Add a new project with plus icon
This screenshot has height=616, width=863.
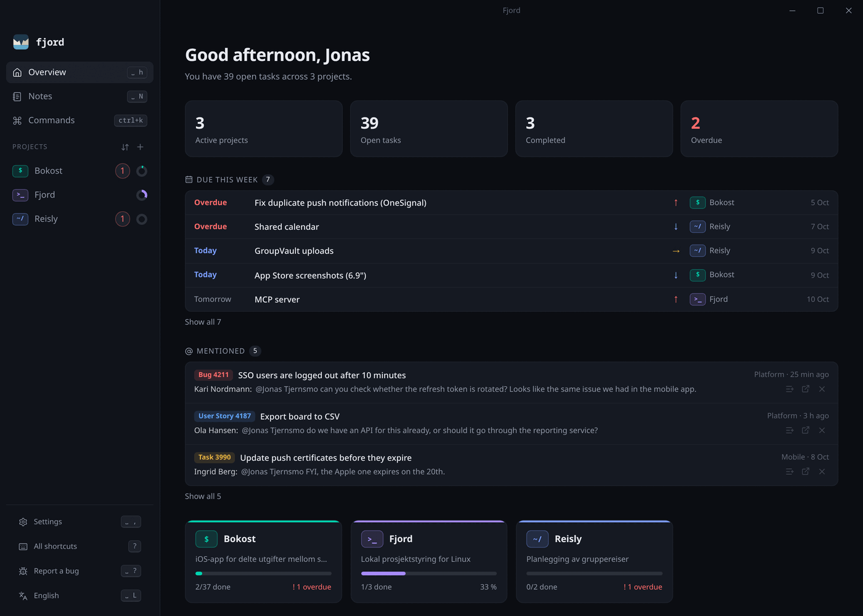pyautogui.click(x=141, y=147)
